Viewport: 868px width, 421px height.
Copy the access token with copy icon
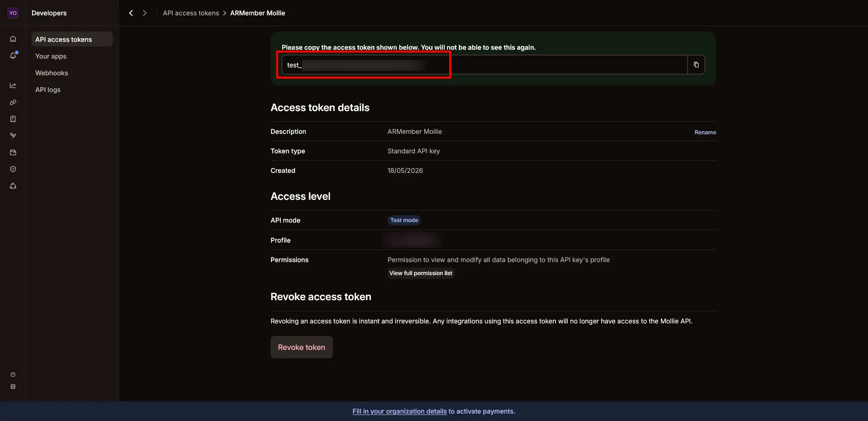tap(696, 65)
